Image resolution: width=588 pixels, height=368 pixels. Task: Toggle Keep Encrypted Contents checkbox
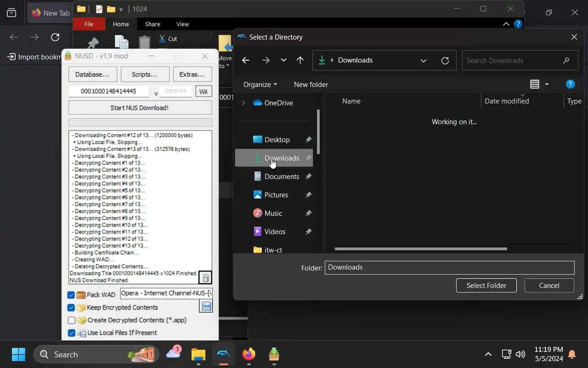pos(71,307)
